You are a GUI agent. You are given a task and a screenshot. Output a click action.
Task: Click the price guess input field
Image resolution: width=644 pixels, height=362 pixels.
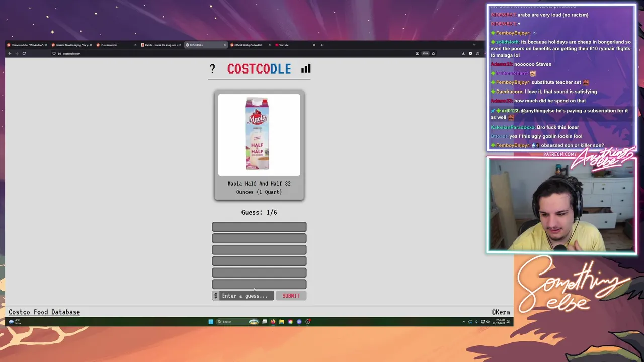pos(247,296)
